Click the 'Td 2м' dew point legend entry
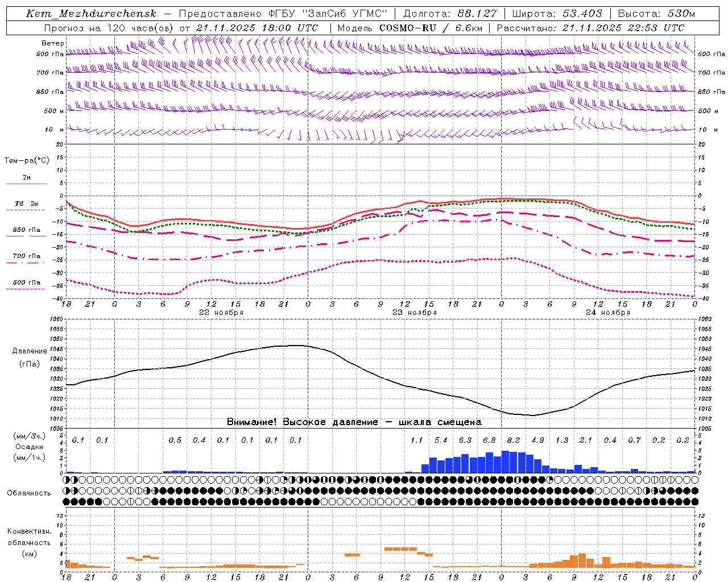728x582 pixels. [x=26, y=203]
